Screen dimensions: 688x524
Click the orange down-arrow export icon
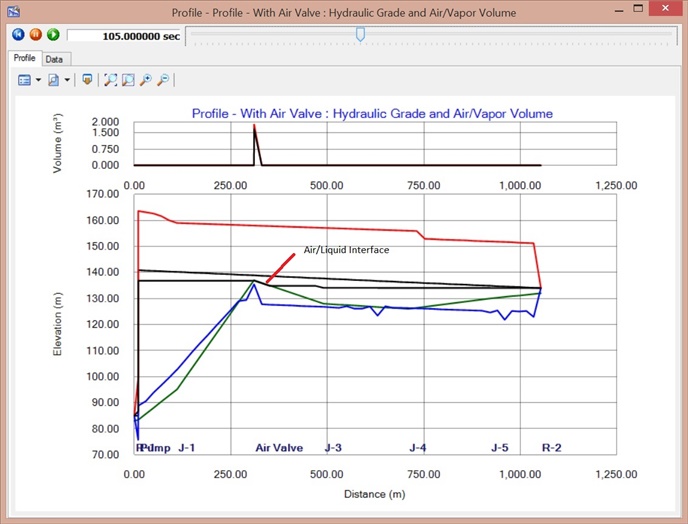(88, 80)
